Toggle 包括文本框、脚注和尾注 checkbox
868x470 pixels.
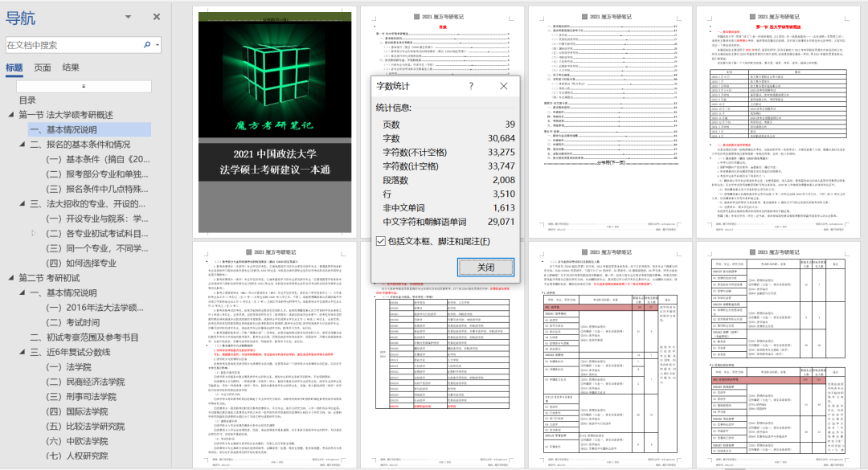coord(380,241)
